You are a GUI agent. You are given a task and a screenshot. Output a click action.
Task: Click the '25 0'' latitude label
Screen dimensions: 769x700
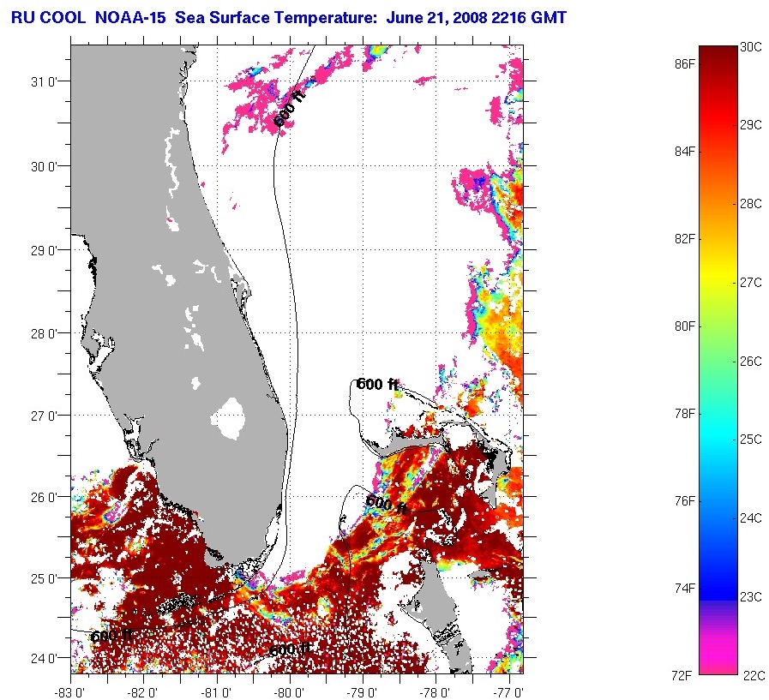[44, 579]
